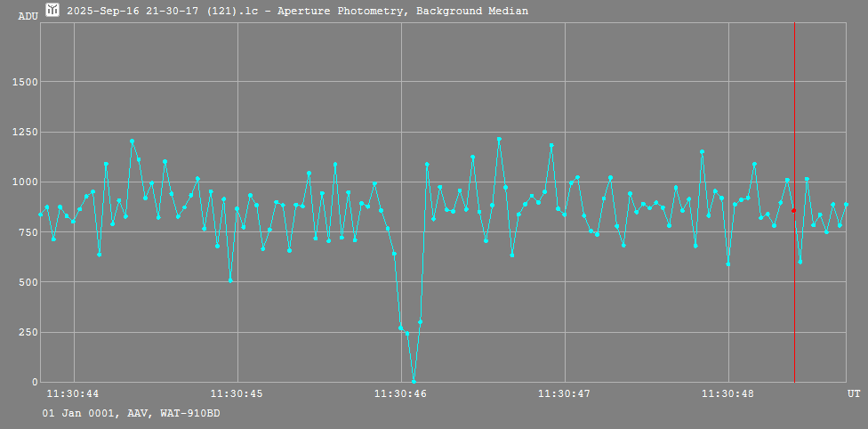Screen dimensions: 868x429
Task: Click the 1000 value on the Y axis
Action: [x=21, y=182]
